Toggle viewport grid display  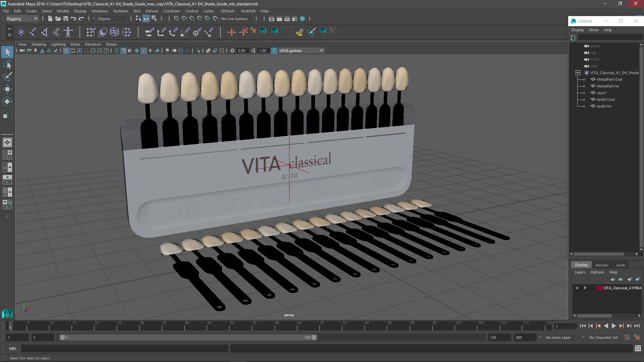[66, 51]
